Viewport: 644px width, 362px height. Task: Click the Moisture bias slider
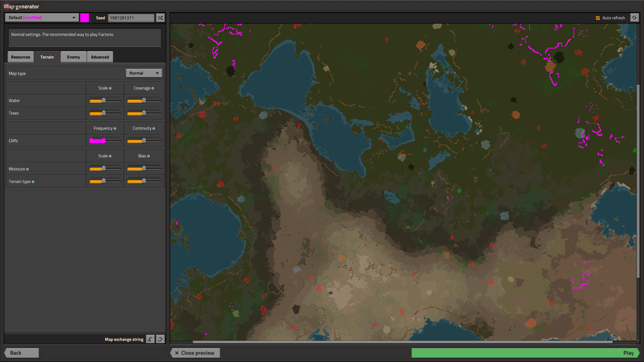[144, 168]
